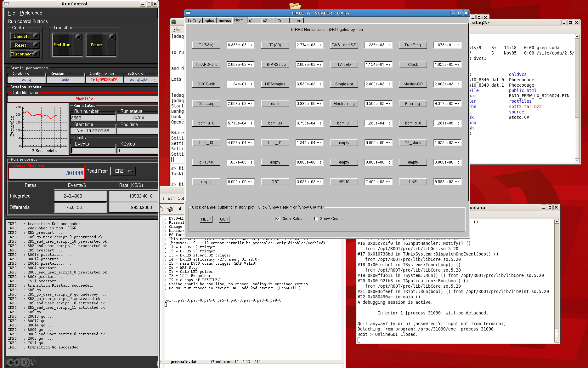Click the scroll-down arrow in csdaq2 terminal

577,161
